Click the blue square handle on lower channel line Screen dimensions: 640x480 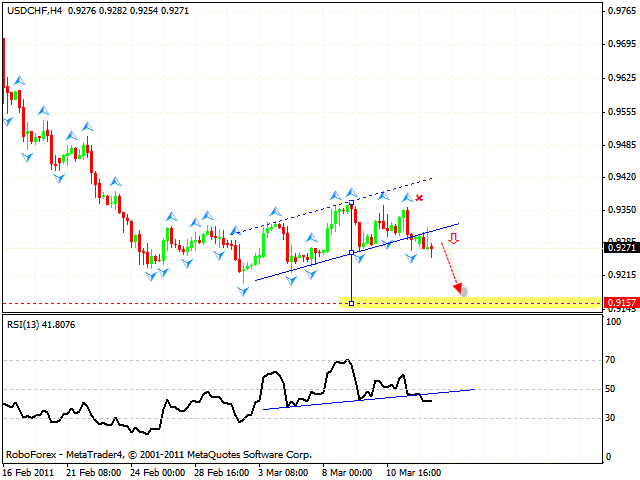[351, 252]
